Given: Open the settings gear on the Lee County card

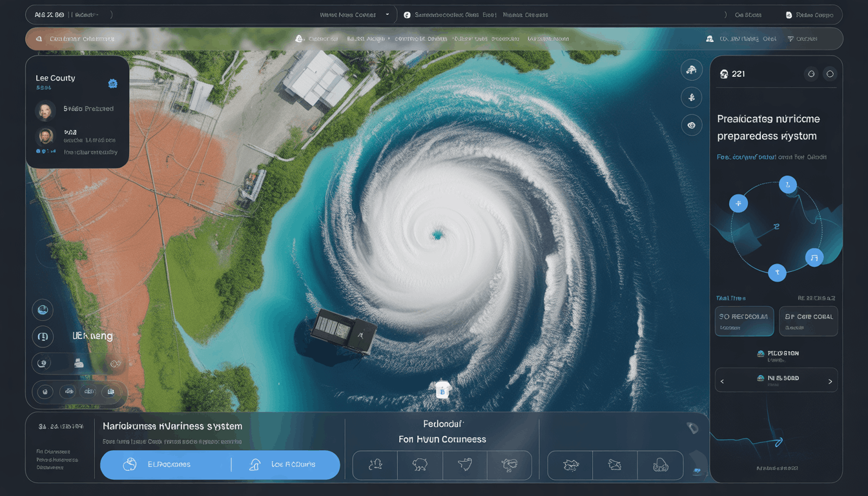Looking at the screenshot, I should [112, 83].
